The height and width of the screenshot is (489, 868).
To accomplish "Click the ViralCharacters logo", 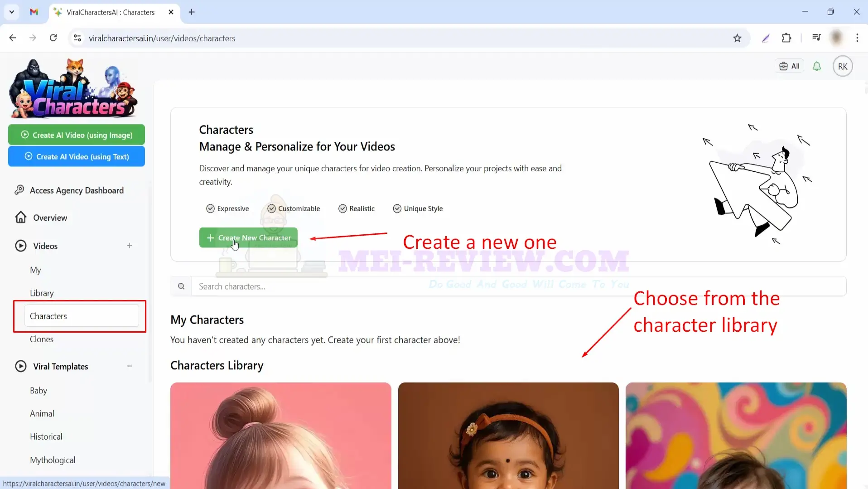I will pyautogui.click(x=73, y=88).
